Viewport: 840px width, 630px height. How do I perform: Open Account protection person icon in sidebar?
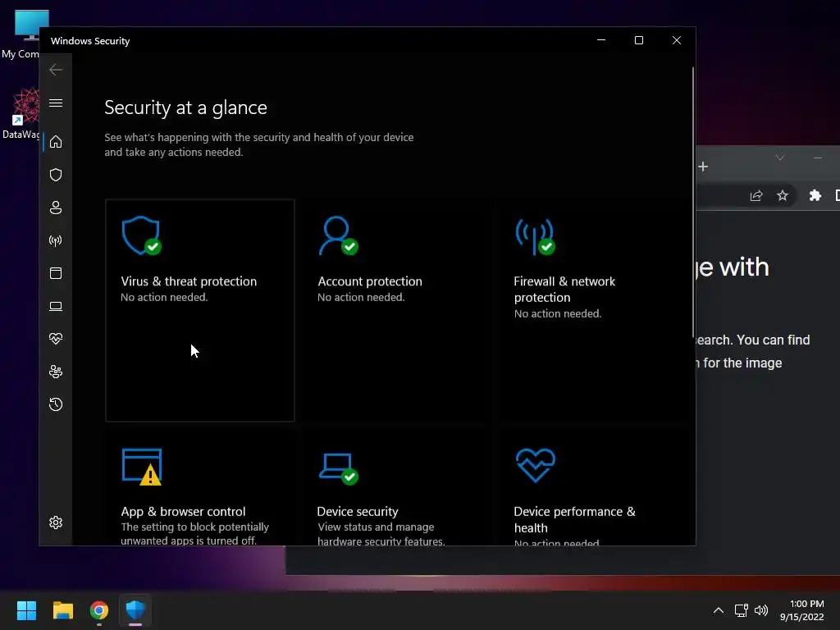(x=56, y=208)
